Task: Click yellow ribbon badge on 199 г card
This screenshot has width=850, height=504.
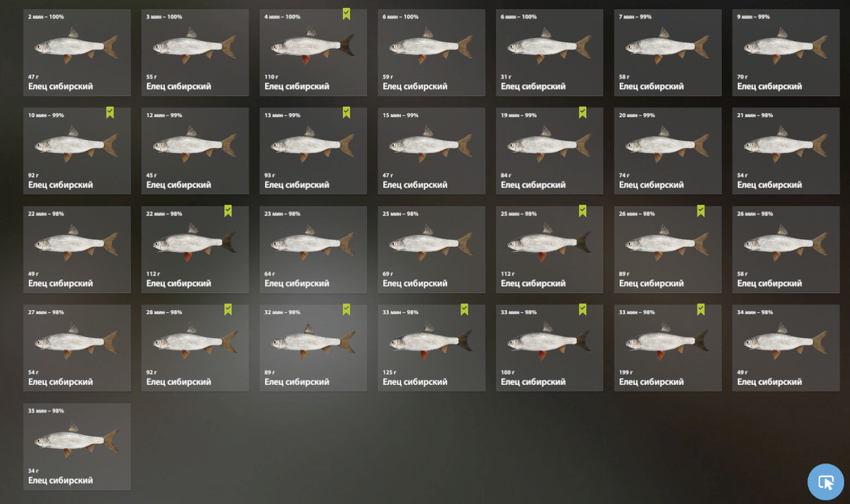Action: point(701,309)
